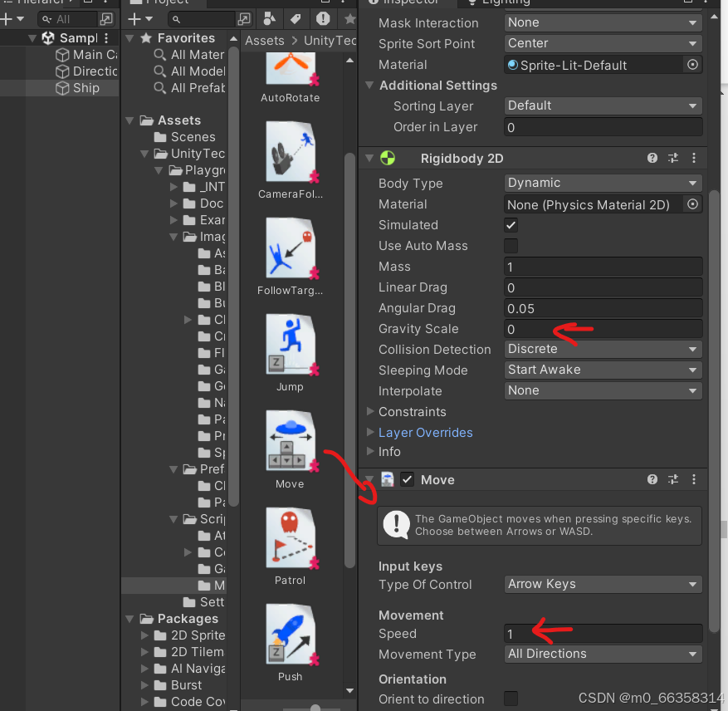Click the Mass value field
The image size is (728, 711).
603,267
